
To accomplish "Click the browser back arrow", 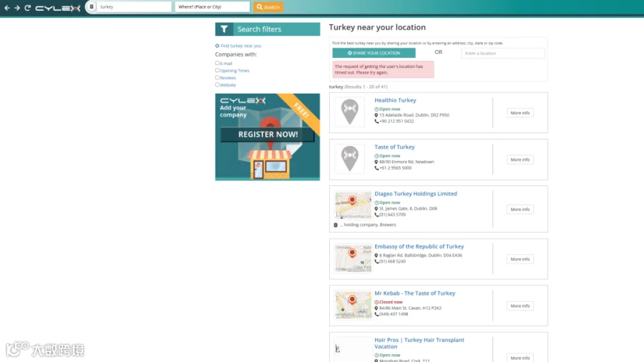I will pos(7,7).
